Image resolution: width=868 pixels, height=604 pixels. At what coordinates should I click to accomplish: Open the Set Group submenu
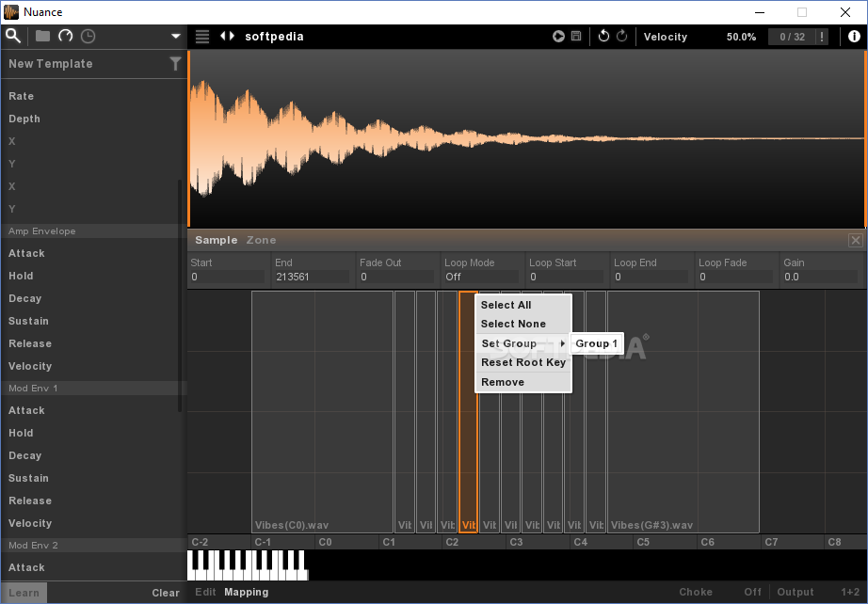tap(523, 343)
